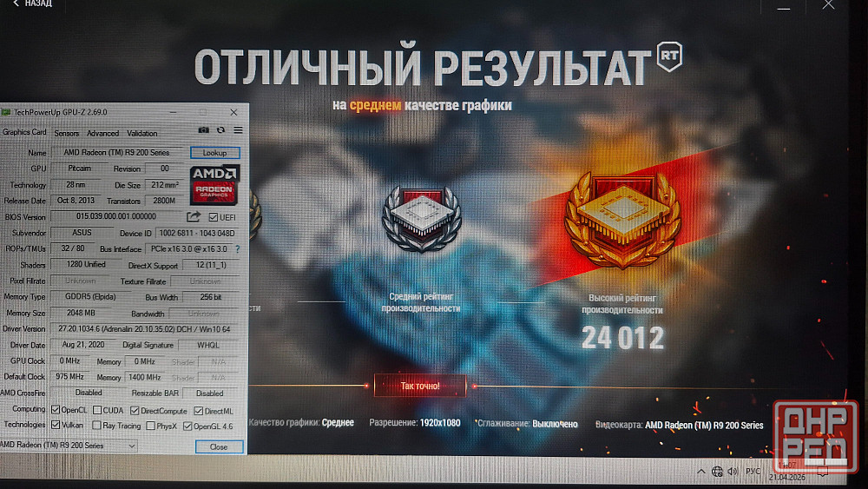Toggle the OpenGL 4.6 checkbox
This screenshot has height=489, width=868.
coord(187,426)
